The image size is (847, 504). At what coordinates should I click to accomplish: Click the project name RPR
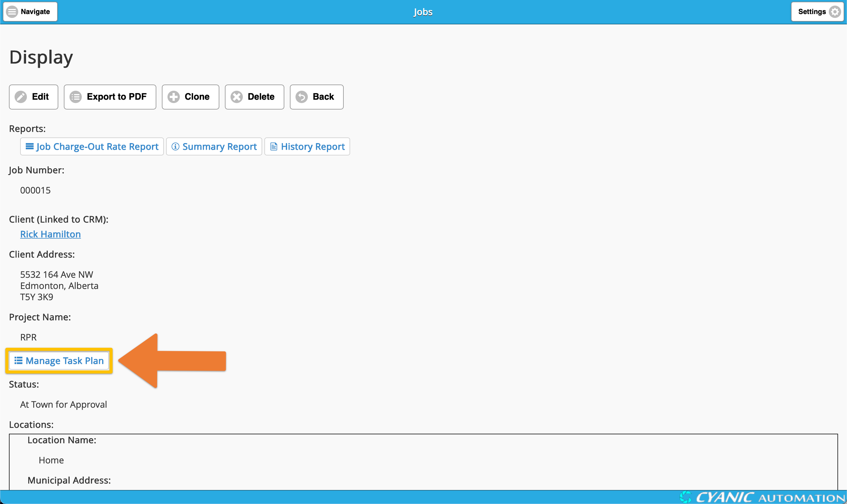coord(28,337)
